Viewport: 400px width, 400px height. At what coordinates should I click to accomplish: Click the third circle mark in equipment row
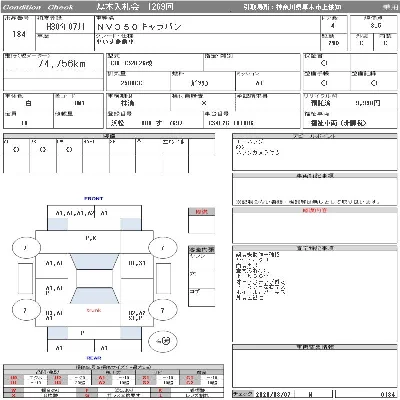click(x=69, y=150)
